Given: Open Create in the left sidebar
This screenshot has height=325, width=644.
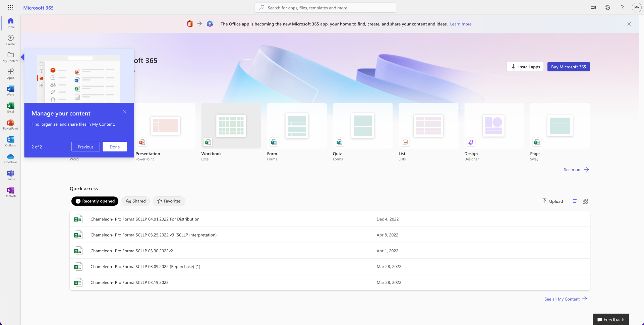Looking at the screenshot, I should point(10,40).
